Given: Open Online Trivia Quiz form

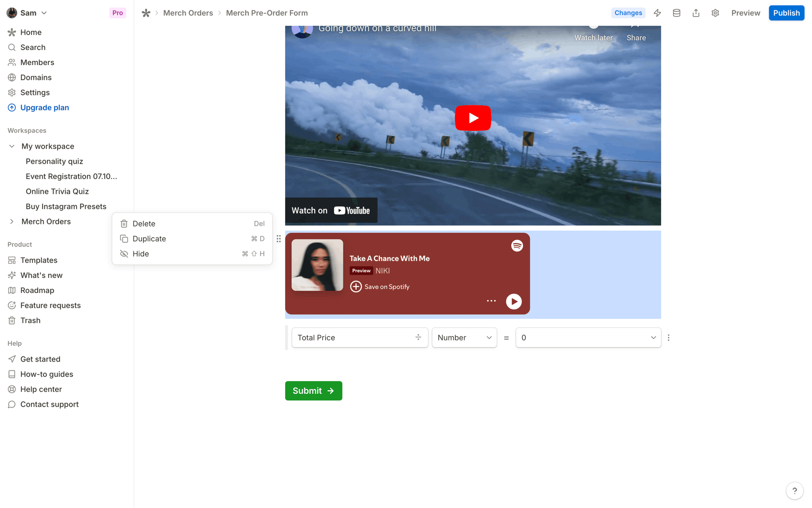Looking at the screenshot, I should 57,191.
